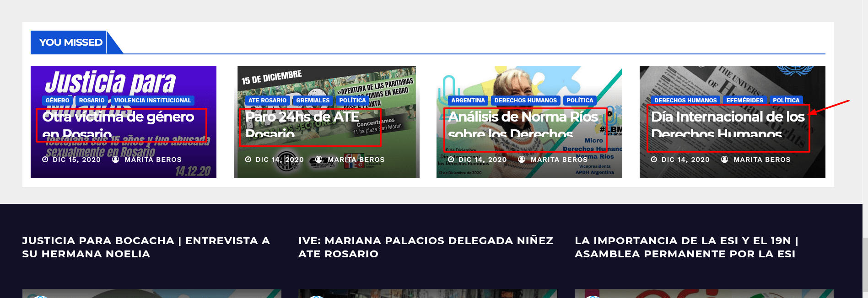Viewport: 868px width, 298px height.
Task: Open article Día Internacional de los Derechos Humanos
Action: click(728, 125)
